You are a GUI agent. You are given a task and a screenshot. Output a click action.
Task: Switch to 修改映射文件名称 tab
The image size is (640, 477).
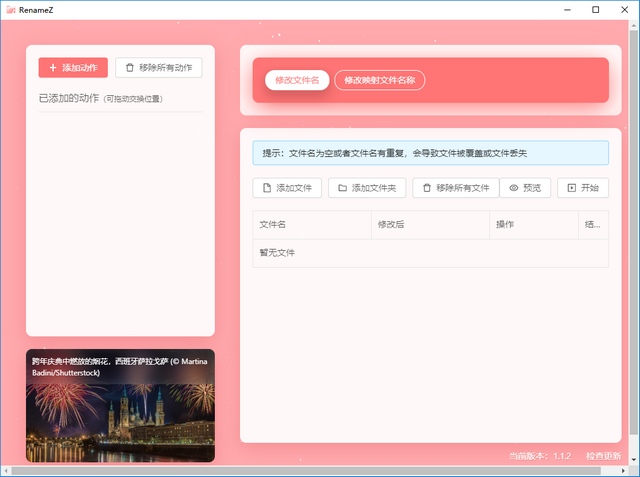pyautogui.click(x=380, y=80)
